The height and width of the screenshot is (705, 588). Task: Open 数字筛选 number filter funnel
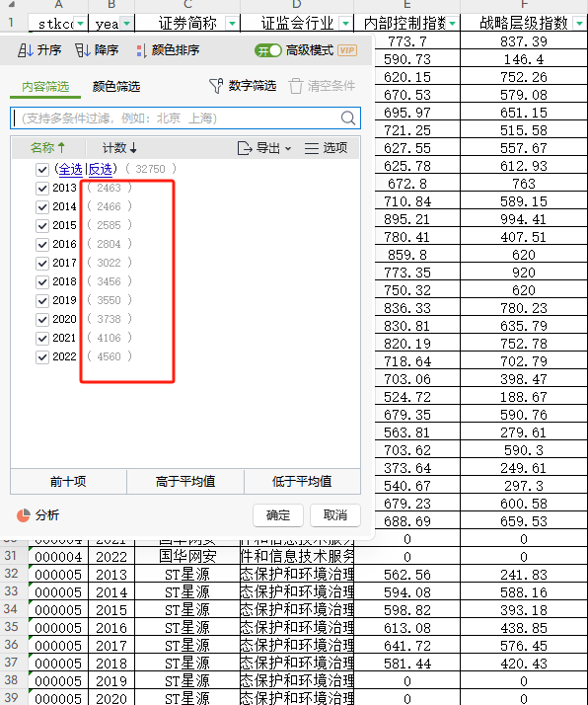pos(216,86)
